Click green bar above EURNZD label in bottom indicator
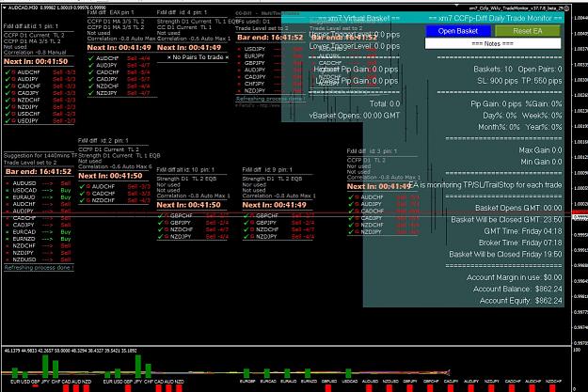 [x=308, y=373]
